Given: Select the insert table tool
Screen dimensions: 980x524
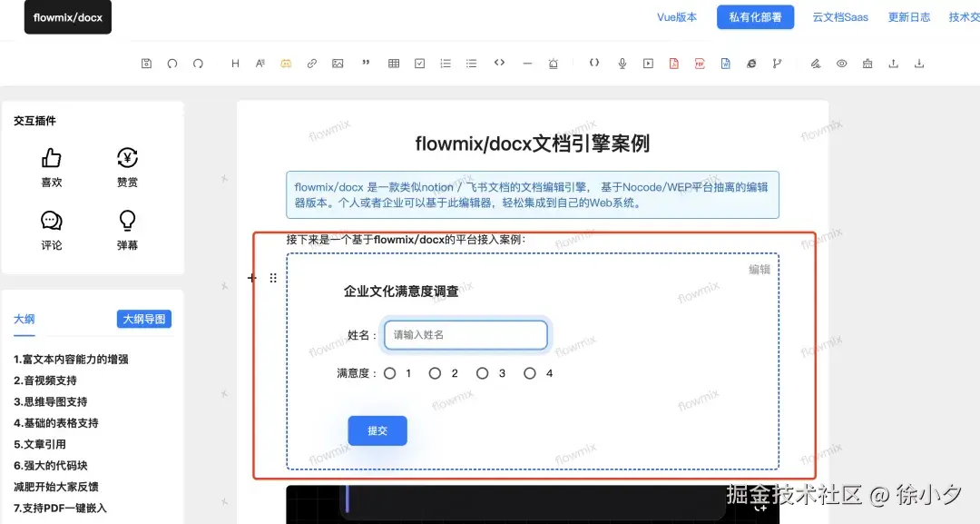Looking at the screenshot, I should tap(393, 63).
